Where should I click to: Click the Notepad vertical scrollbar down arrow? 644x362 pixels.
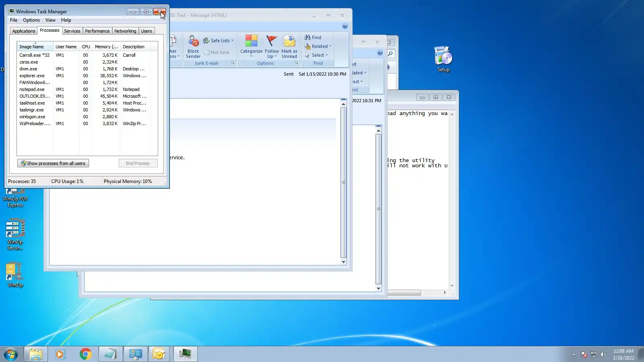tap(452, 286)
